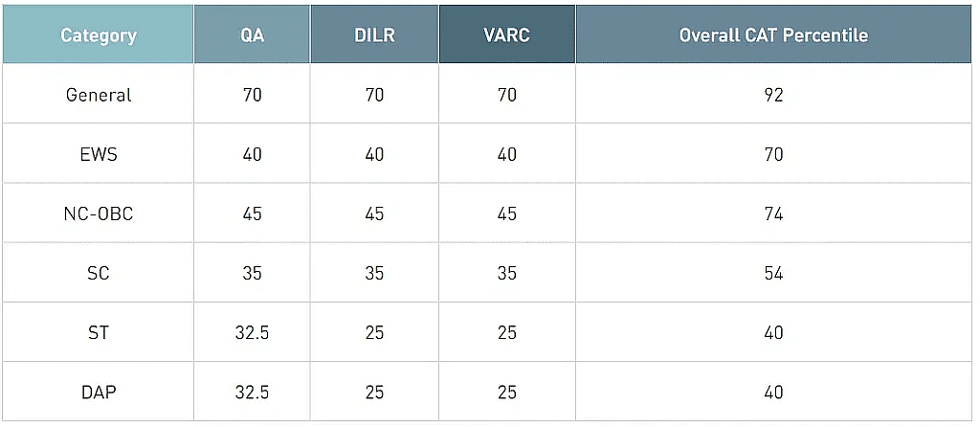The height and width of the screenshot is (427, 980).
Task: Click the SC row VARC value 35
Action: point(507,273)
